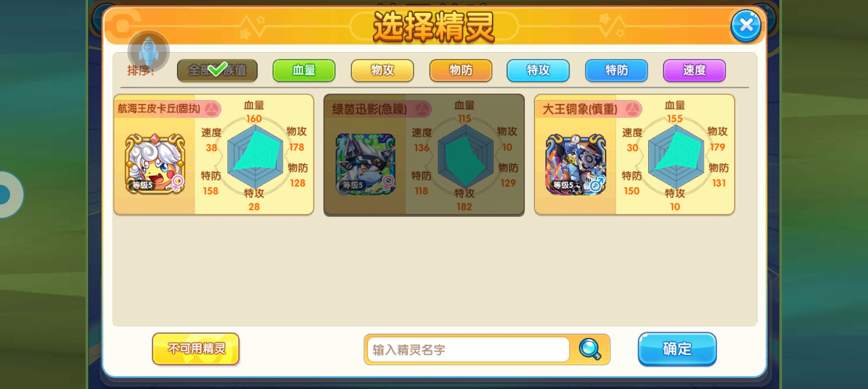The image size is (868, 389).
Task: Click the male gender icon on 大王铜象
Action: pos(597,184)
